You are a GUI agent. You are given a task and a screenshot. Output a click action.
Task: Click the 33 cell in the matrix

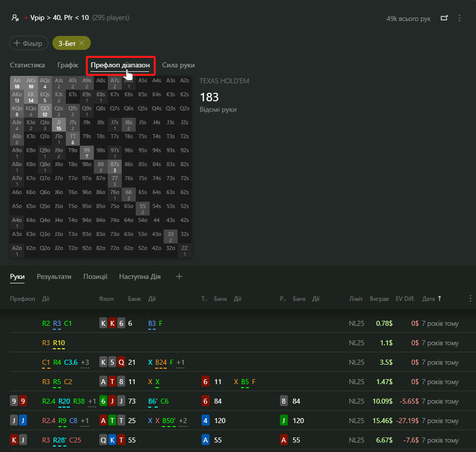click(171, 237)
